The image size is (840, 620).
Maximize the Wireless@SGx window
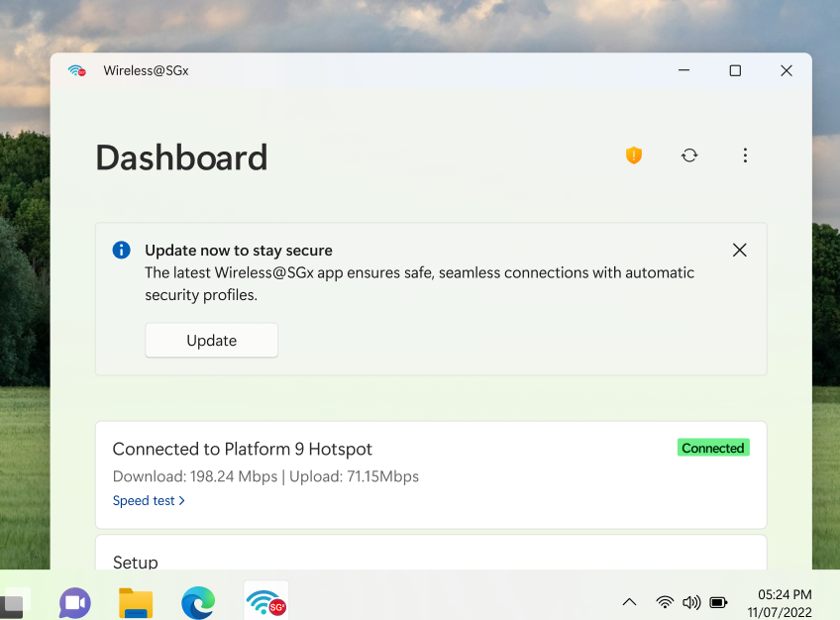point(735,70)
